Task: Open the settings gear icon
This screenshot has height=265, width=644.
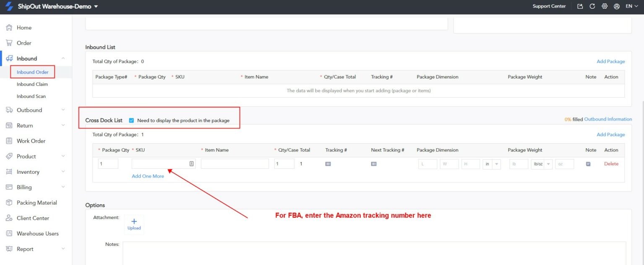Action: 604,6
